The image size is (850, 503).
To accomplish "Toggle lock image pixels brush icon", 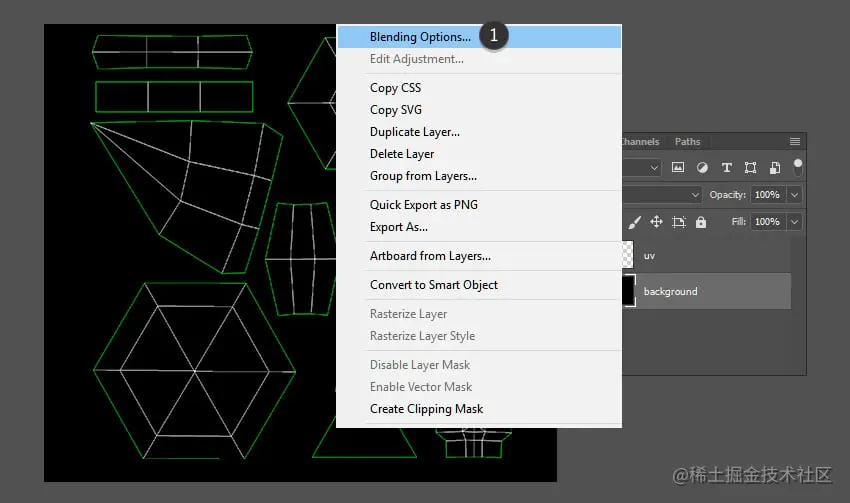I will 635,222.
